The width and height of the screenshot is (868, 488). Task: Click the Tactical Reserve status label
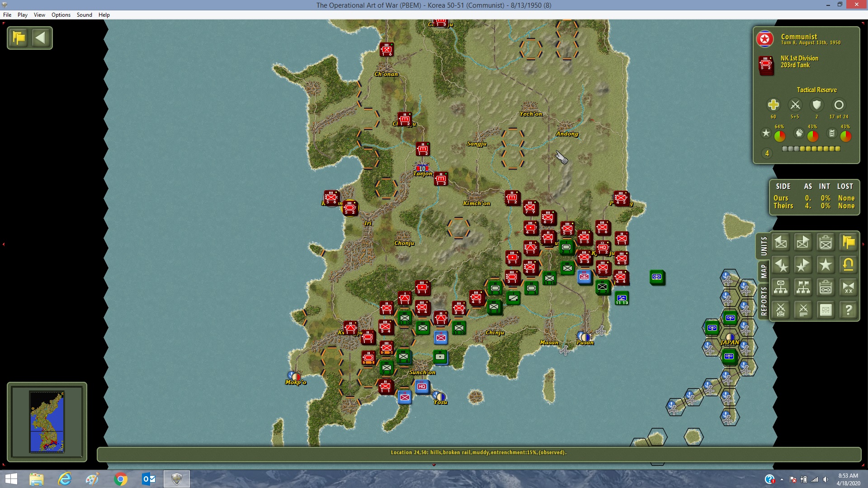point(816,90)
